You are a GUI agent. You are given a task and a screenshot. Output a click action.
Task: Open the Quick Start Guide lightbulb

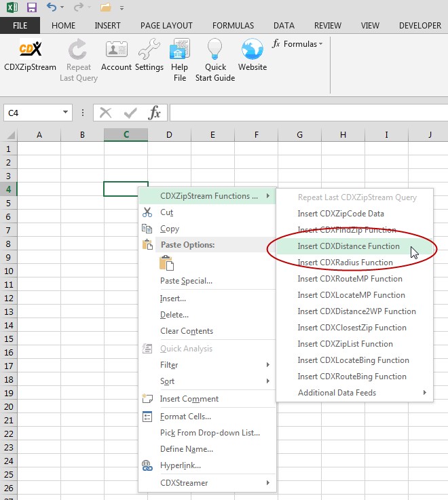[x=214, y=49]
